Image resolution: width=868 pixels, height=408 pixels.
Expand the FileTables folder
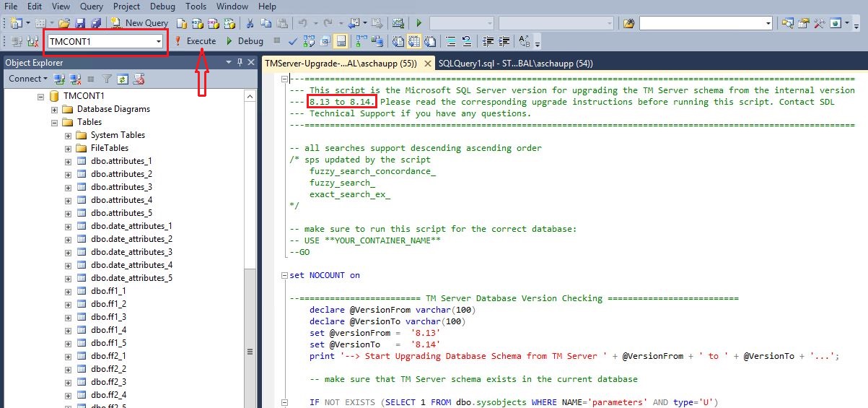click(69, 148)
